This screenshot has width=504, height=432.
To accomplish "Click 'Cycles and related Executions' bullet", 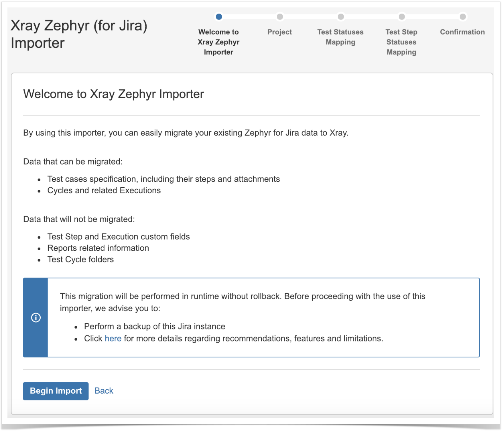I will (104, 190).
